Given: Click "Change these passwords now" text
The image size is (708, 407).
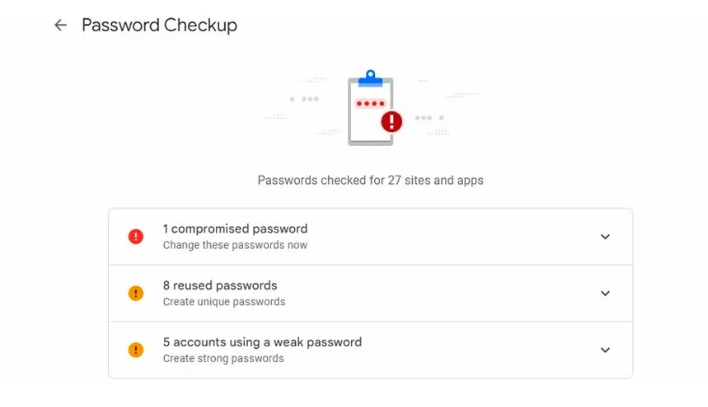Looking at the screenshot, I should 235,245.
